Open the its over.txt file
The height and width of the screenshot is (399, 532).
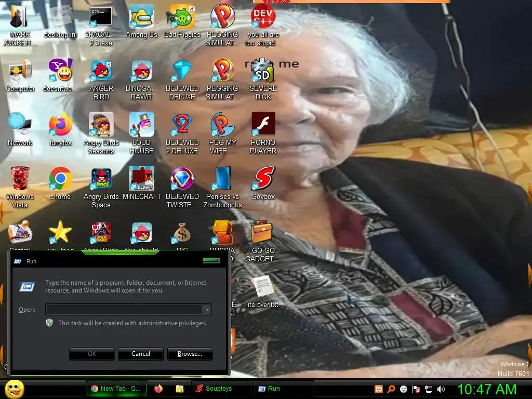pos(263,292)
